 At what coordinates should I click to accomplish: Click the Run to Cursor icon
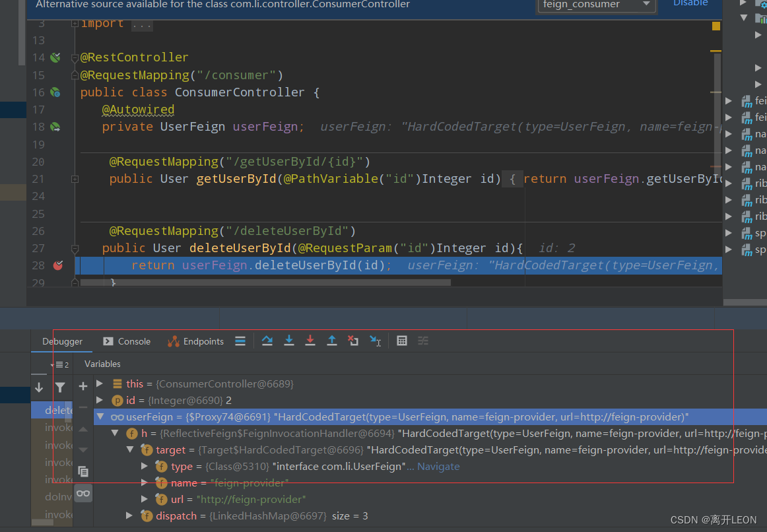pos(375,341)
